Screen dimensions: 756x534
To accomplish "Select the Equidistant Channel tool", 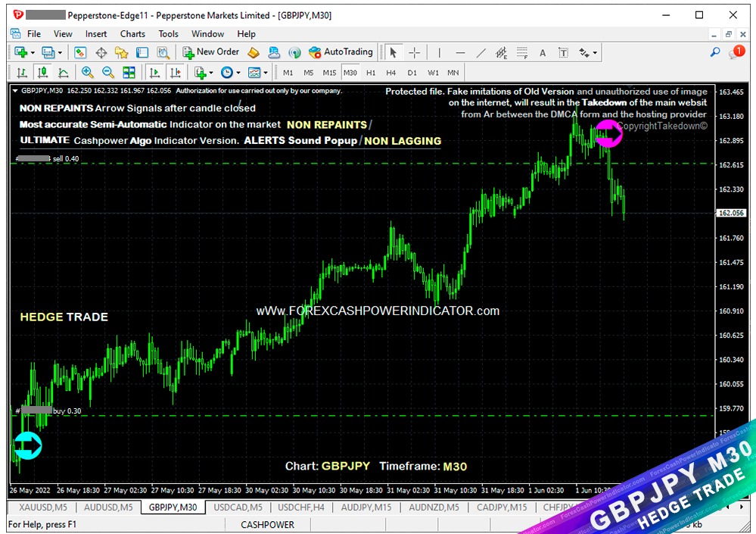I will (x=502, y=52).
